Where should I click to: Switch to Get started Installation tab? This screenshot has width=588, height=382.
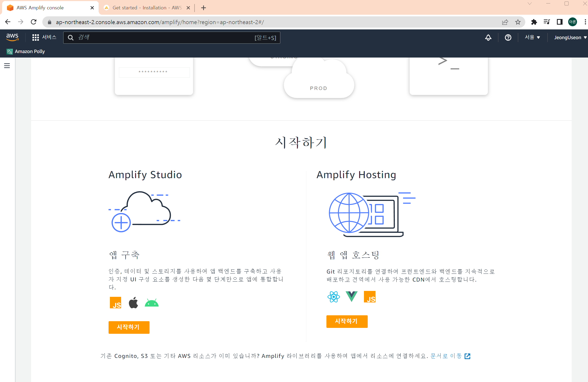[147, 8]
